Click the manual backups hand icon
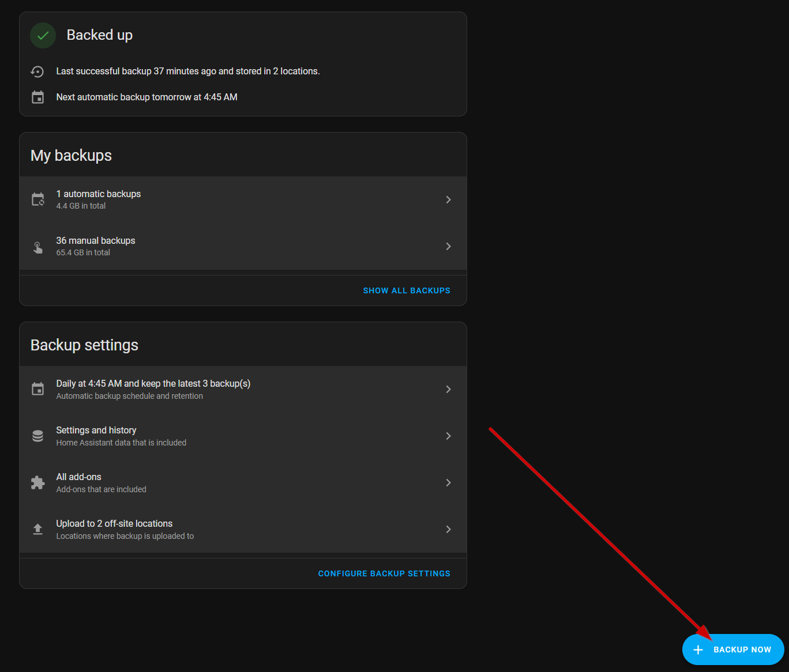 (37, 247)
